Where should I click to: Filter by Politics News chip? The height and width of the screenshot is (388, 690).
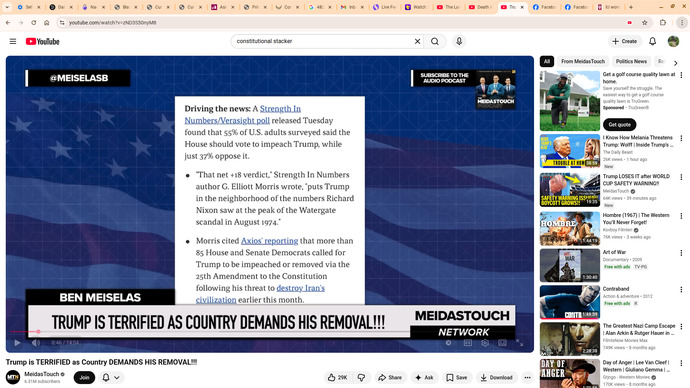click(x=631, y=62)
